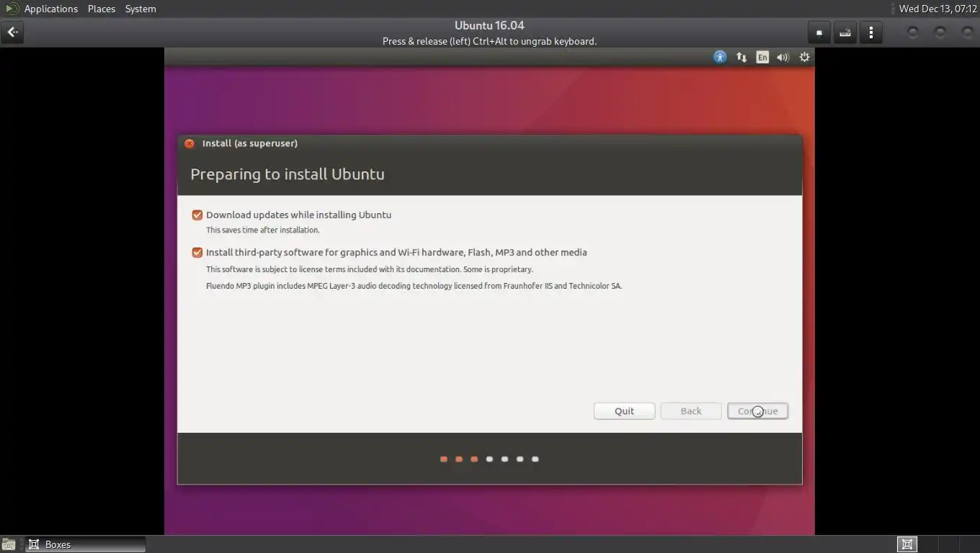Uncheck Download updates while installing Ubuntu
The height and width of the screenshot is (553, 980).
197,215
